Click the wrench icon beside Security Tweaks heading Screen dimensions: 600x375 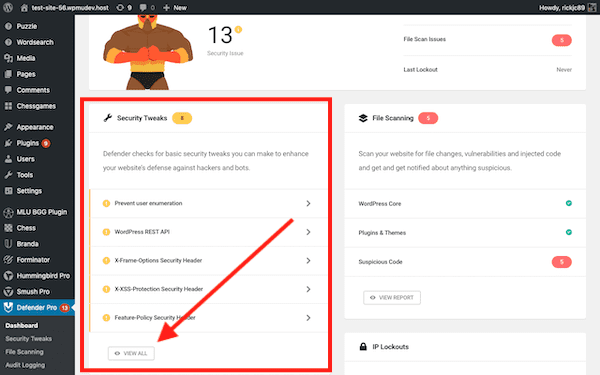click(108, 118)
